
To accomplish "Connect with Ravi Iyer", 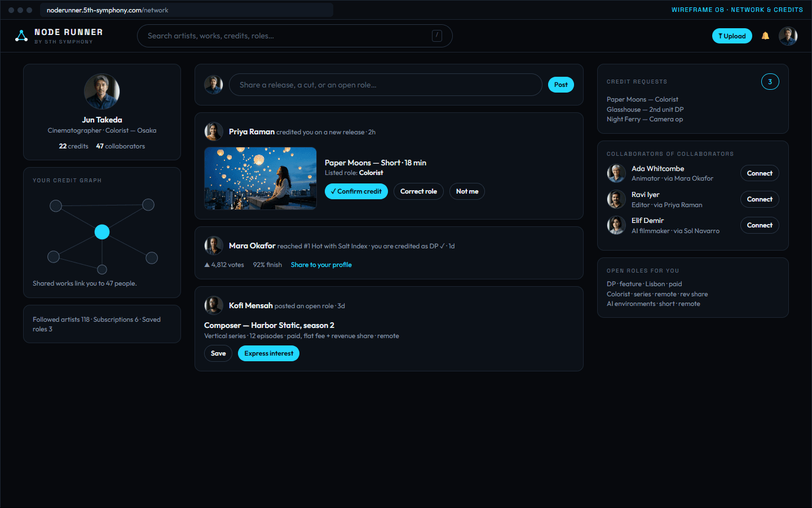I will click(x=760, y=199).
